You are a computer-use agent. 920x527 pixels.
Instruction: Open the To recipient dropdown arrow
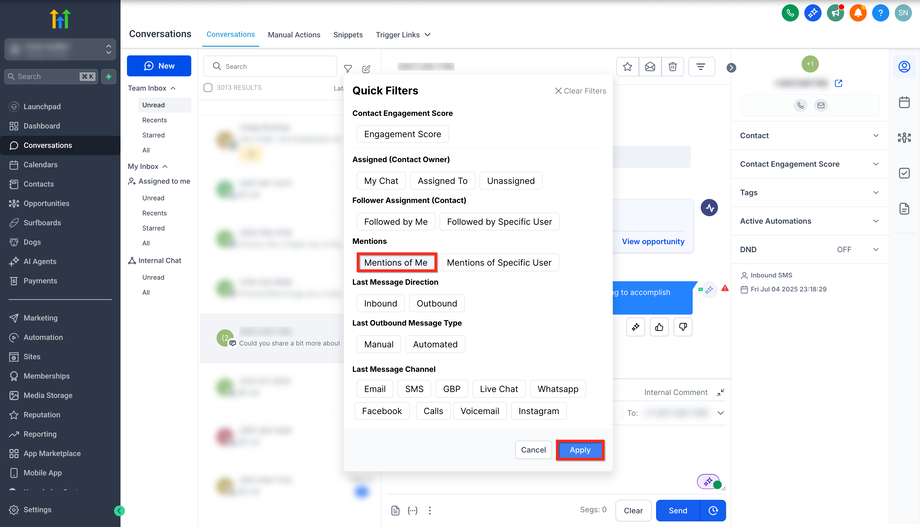(721, 413)
